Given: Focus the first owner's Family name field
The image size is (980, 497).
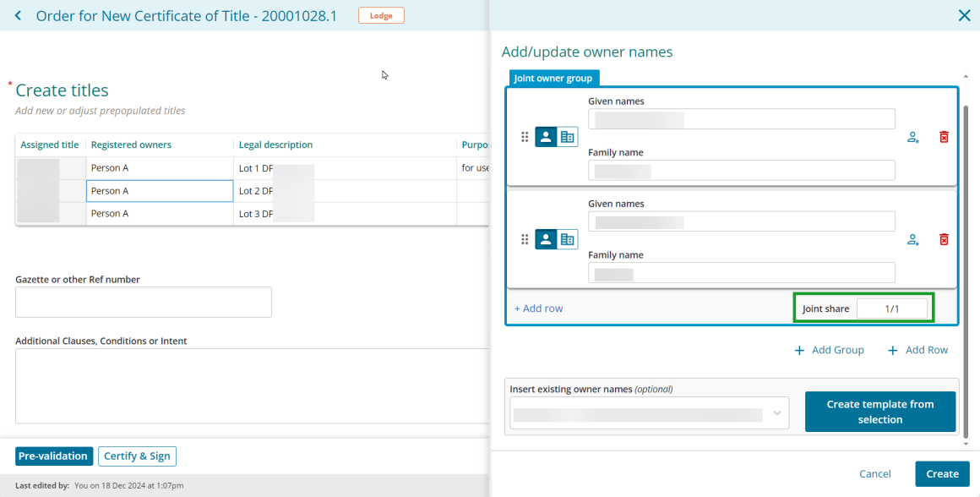Looking at the screenshot, I should [741, 171].
